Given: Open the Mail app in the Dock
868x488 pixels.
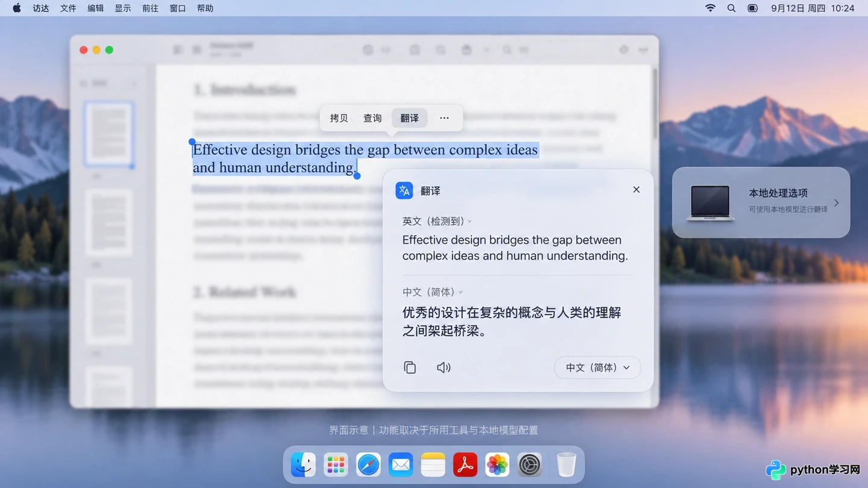Looking at the screenshot, I should click(x=401, y=465).
